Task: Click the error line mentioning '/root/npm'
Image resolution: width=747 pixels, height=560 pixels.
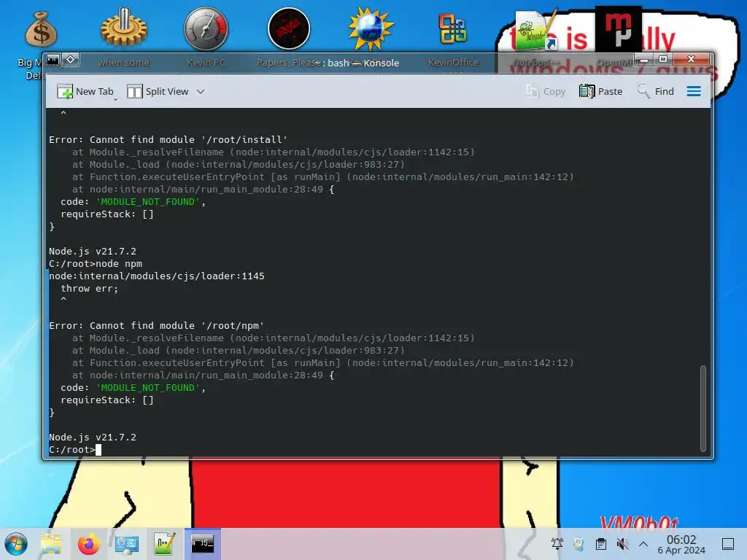Action: 156,325
